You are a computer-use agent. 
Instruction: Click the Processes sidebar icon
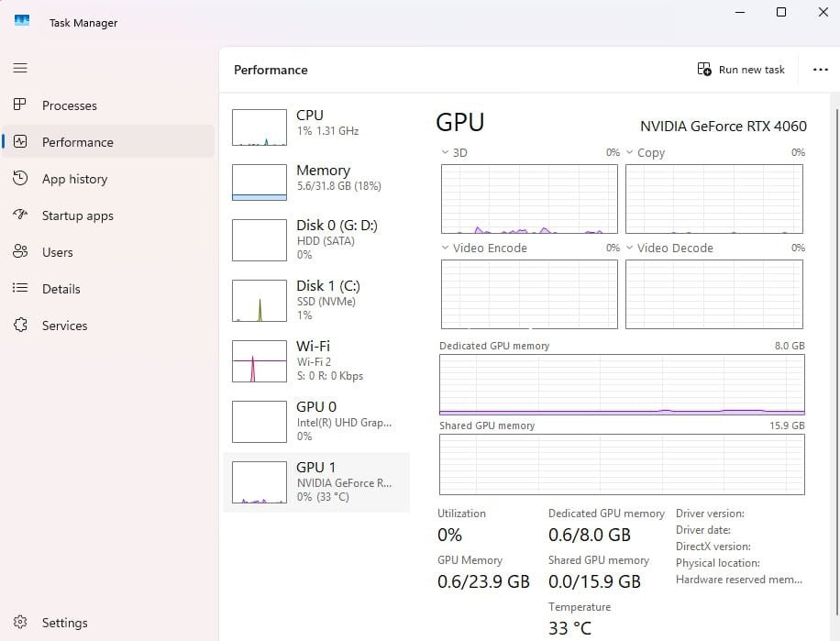(20, 105)
